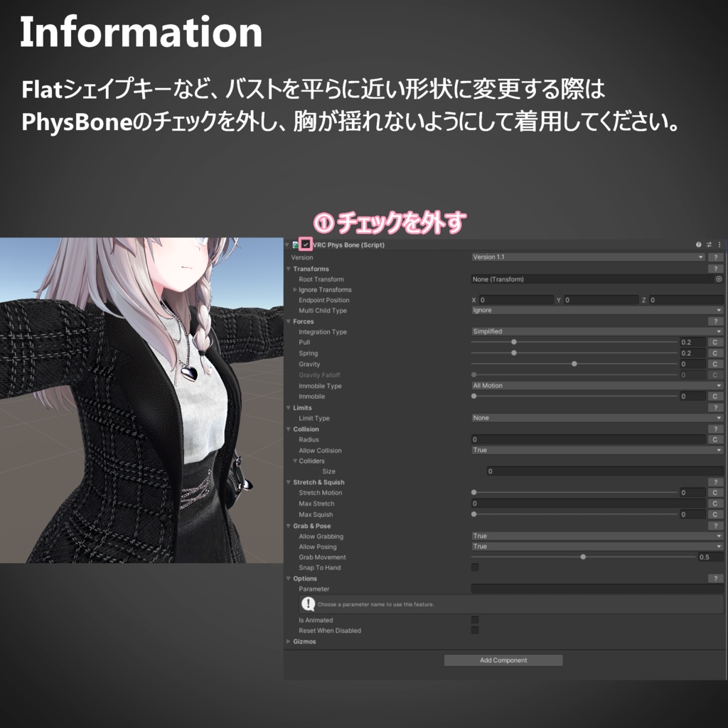Image resolution: width=728 pixels, height=728 pixels.
Task: Enable the Reset When Disabled checkbox
Action: click(x=474, y=631)
